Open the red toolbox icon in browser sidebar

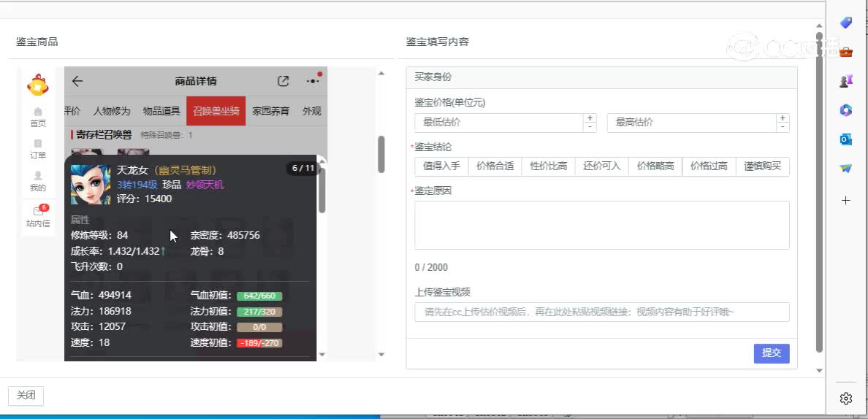point(846,53)
